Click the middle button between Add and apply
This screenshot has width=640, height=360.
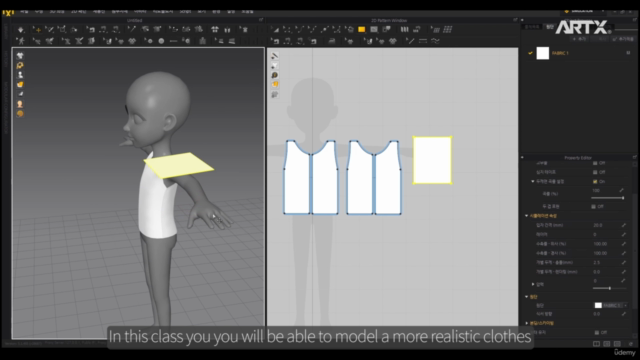599,39
